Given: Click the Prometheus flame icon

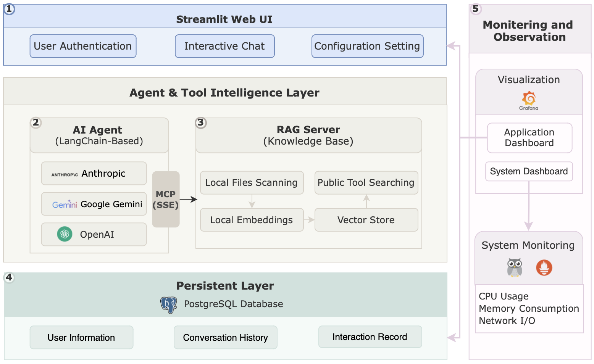Looking at the screenshot, I should tap(544, 267).
